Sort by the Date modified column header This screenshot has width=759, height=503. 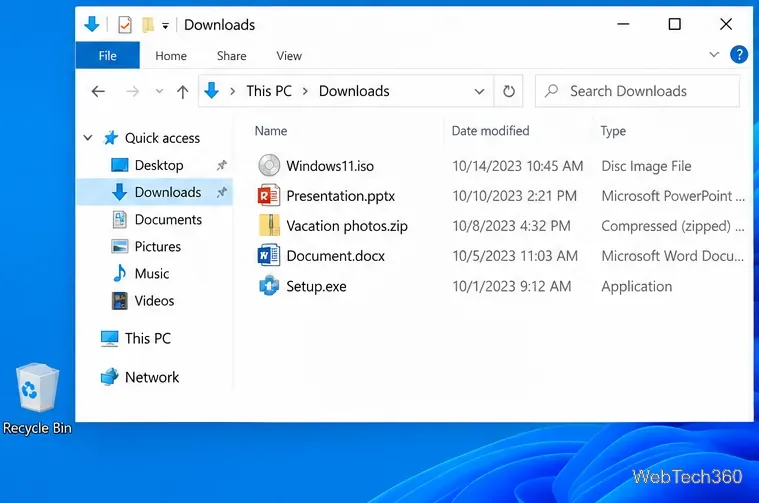(490, 131)
